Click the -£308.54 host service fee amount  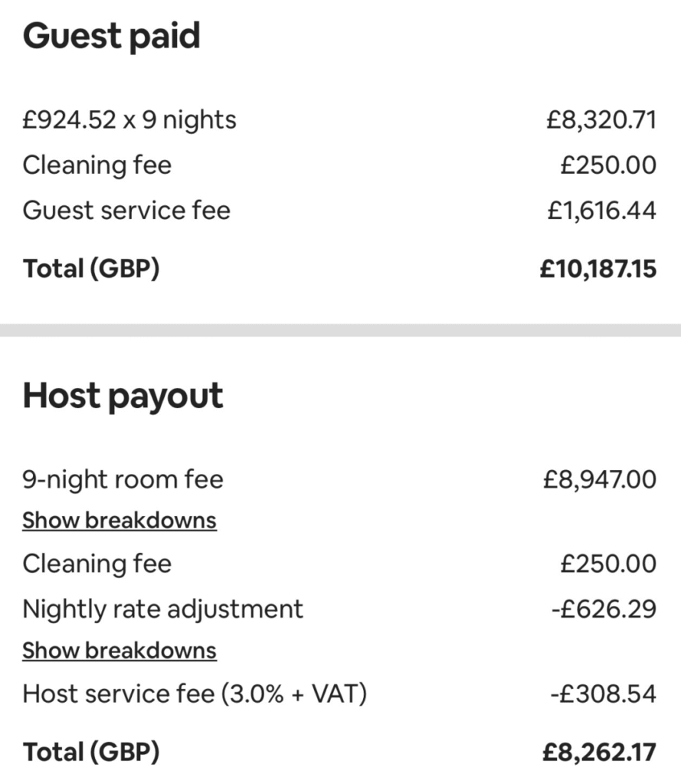(603, 694)
